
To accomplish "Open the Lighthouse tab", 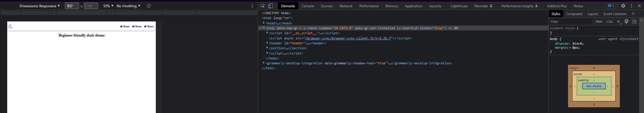I will pyautogui.click(x=459, y=6).
